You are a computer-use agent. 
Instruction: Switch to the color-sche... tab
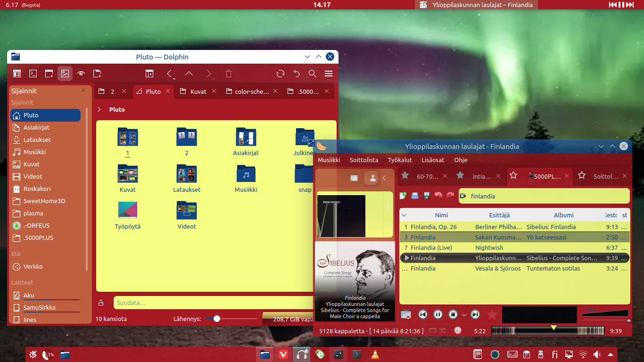click(252, 91)
